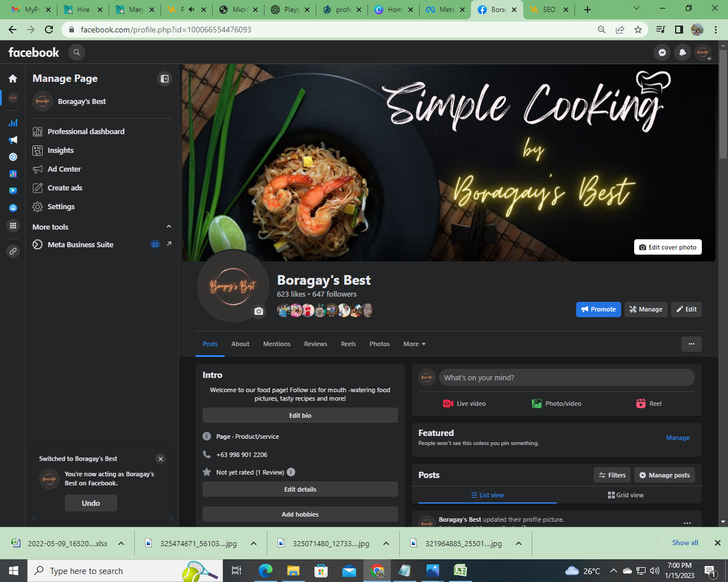Screen dimensions: 728x582
Task: Click the Edit bio button
Action: (300, 415)
